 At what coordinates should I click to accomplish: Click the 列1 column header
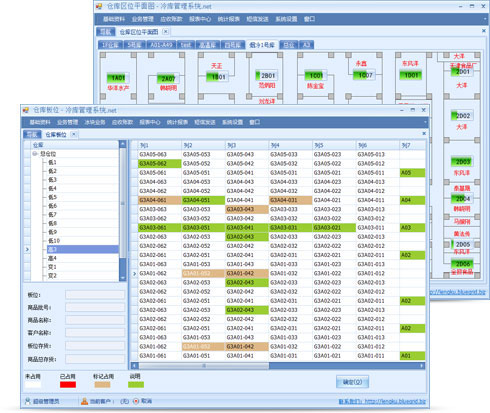click(x=160, y=145)
